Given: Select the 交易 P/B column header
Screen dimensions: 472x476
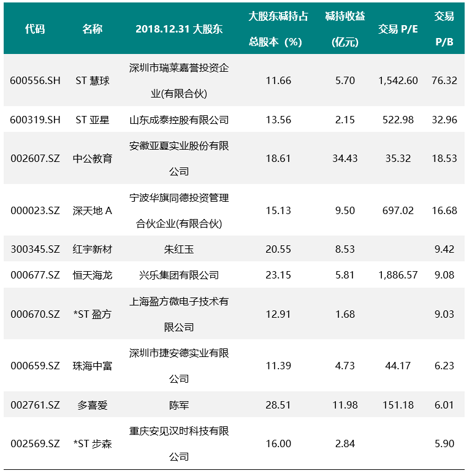Looking at the screenshot, I should pos(444,29).
